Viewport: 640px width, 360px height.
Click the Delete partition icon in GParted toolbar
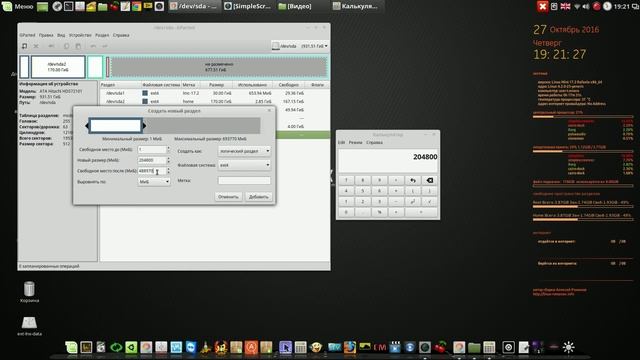[36, 46]
